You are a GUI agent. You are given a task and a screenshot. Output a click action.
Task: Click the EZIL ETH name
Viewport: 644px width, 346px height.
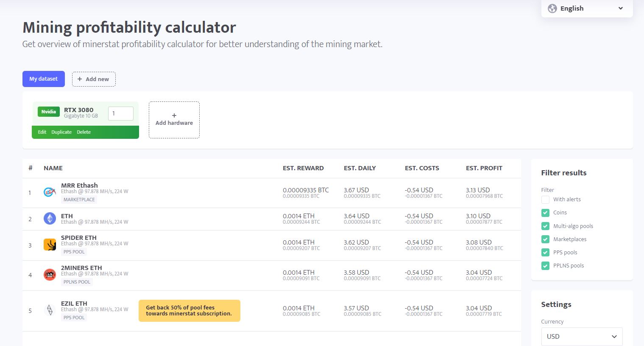click(74, 304)
